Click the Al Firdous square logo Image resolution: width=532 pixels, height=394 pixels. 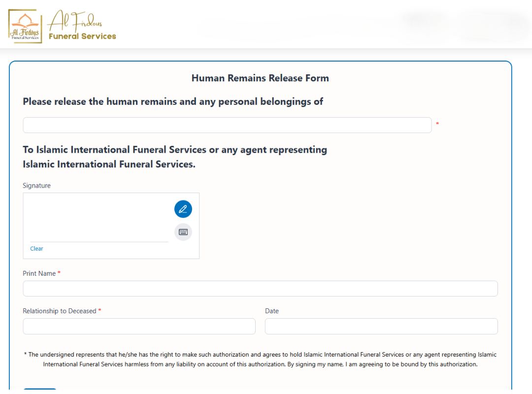coord(25,26)
